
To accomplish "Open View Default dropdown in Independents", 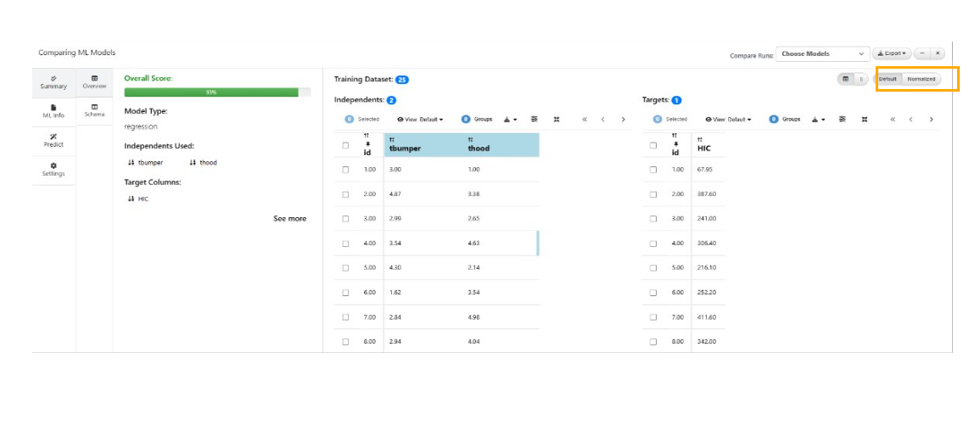I will point(420,120).
